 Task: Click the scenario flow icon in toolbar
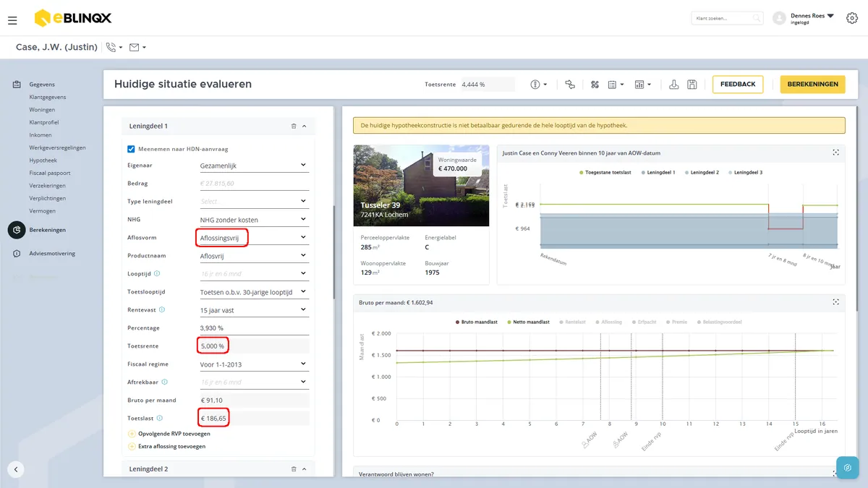[570, 85]
